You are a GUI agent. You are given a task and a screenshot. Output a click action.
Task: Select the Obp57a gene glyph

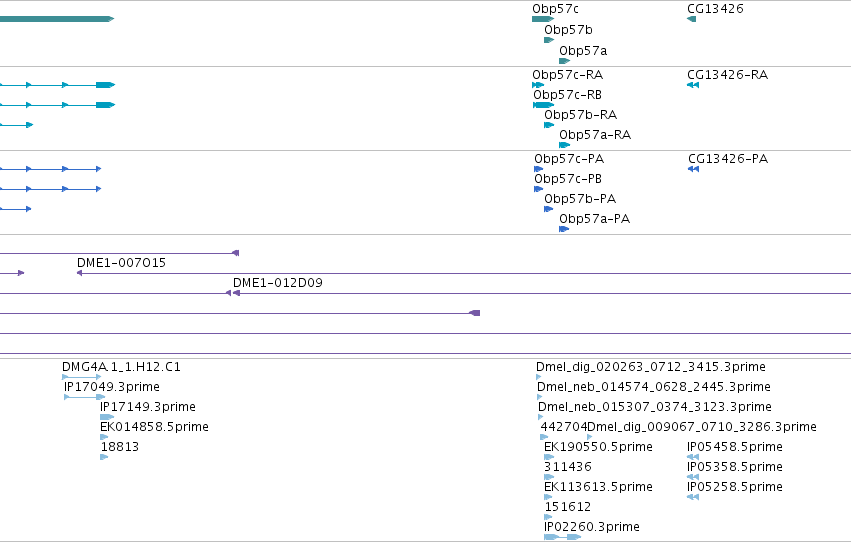pyautogui.click(x=564, y=61)
